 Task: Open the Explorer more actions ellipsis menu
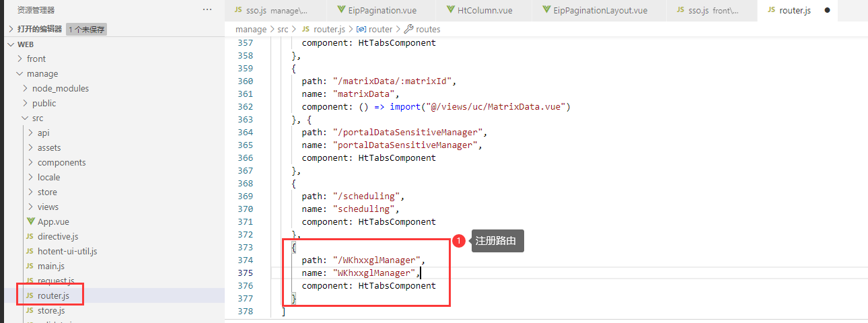(x=207, y=10)
